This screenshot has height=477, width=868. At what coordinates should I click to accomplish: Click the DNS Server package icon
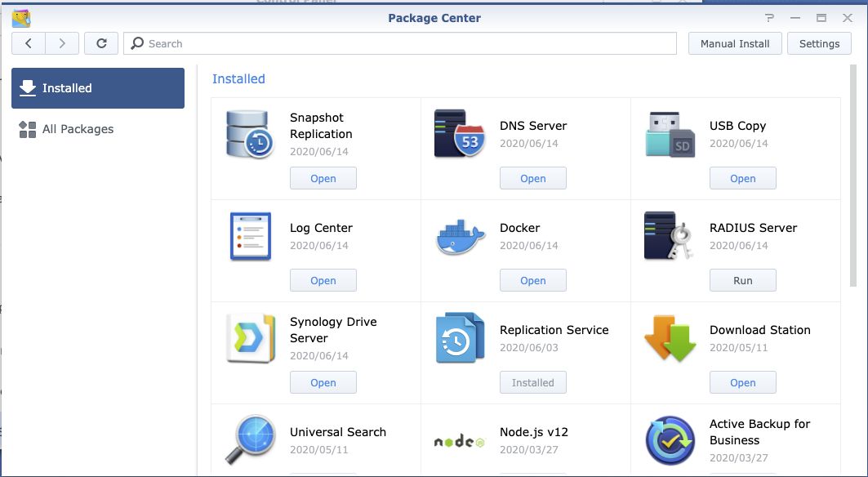[460, 134]
